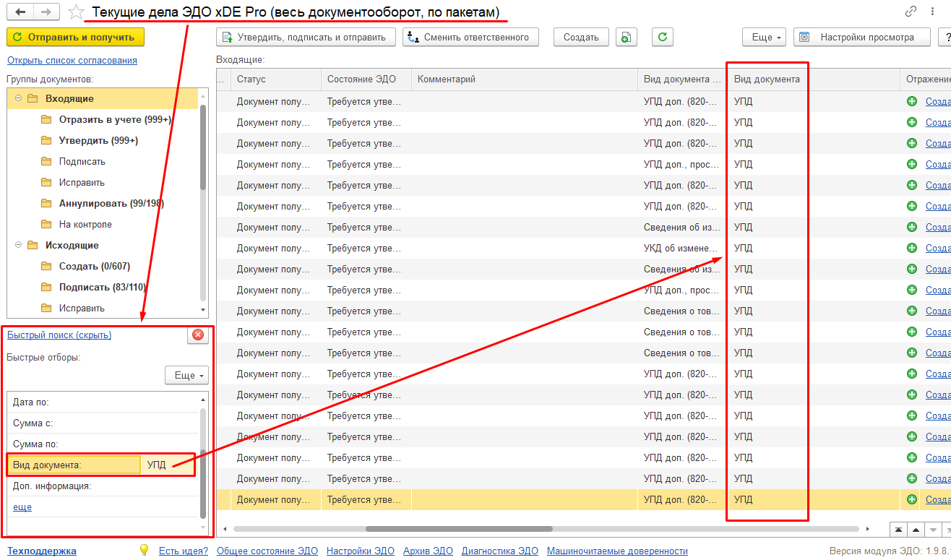
Task: Sort by the Статус column header
Action: 276,79
